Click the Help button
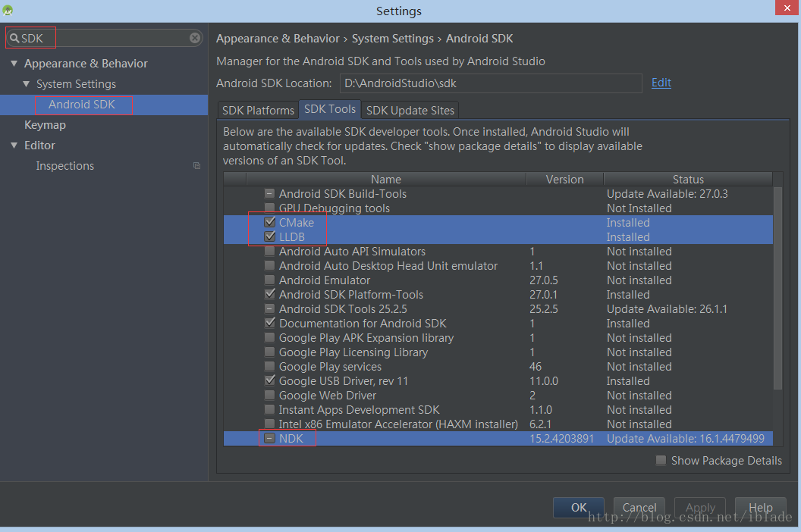 (x=760, y=508)
